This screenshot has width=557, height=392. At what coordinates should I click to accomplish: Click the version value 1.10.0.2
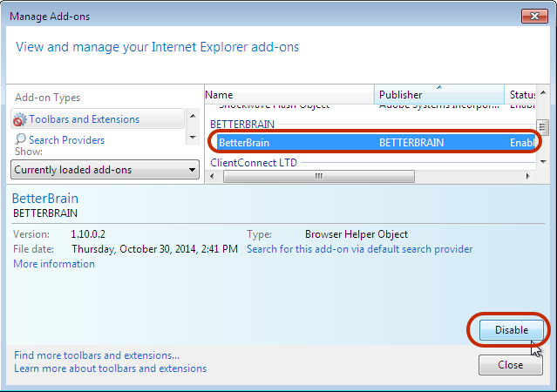point(88,234)
